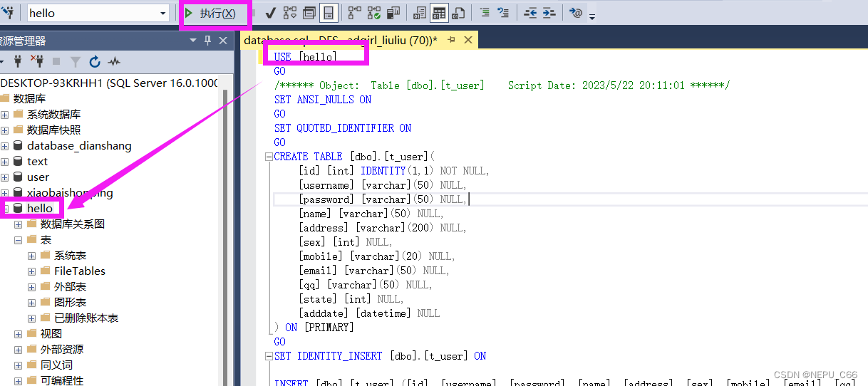Click the Decrease Indent toolbar icon
This screenshot has height=386, width=868.
coord(530,13)
